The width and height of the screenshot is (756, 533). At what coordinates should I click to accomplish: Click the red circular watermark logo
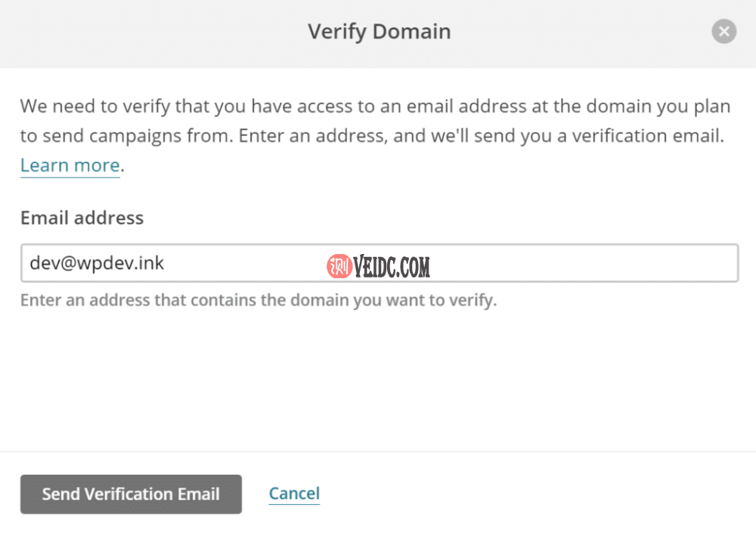click(339, 265)
